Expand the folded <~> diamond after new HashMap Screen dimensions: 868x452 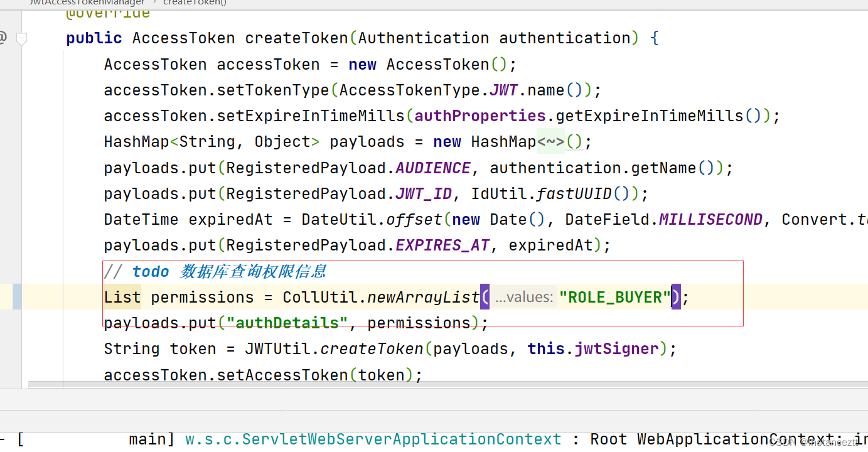coord(550,142)
